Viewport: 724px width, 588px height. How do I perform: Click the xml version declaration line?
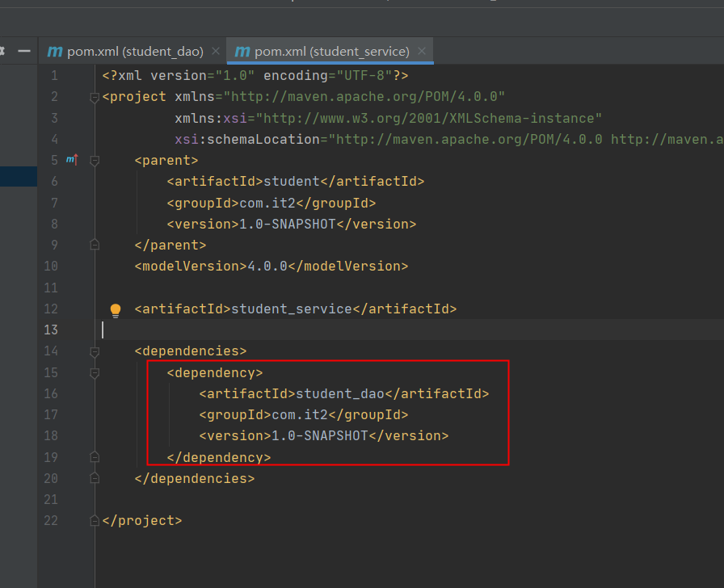click(255, 76)
